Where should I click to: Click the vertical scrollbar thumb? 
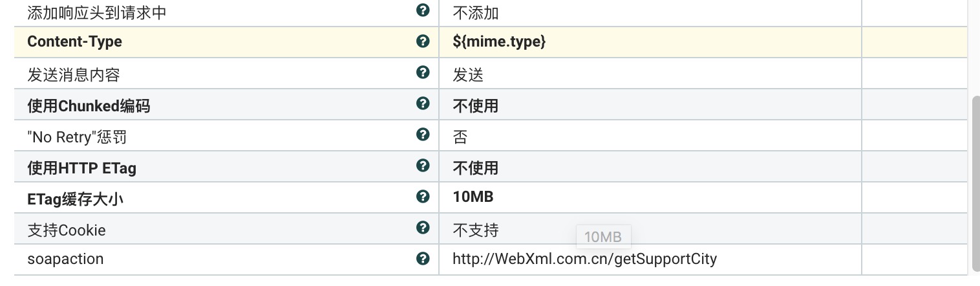click(x=975, y=184)
